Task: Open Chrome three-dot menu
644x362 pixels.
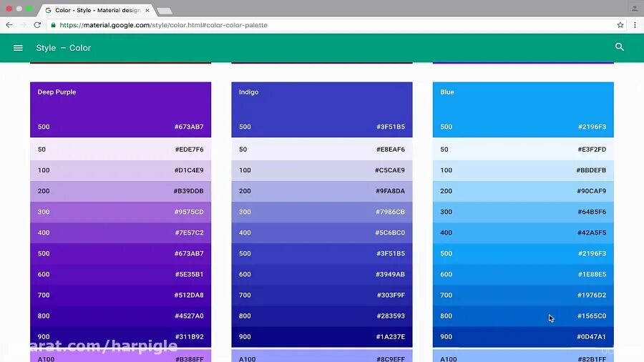Action: (x=635, y=25)
